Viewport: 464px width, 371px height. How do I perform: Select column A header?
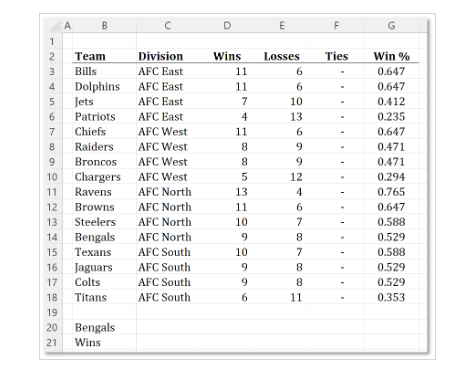(x=68, y=26)
